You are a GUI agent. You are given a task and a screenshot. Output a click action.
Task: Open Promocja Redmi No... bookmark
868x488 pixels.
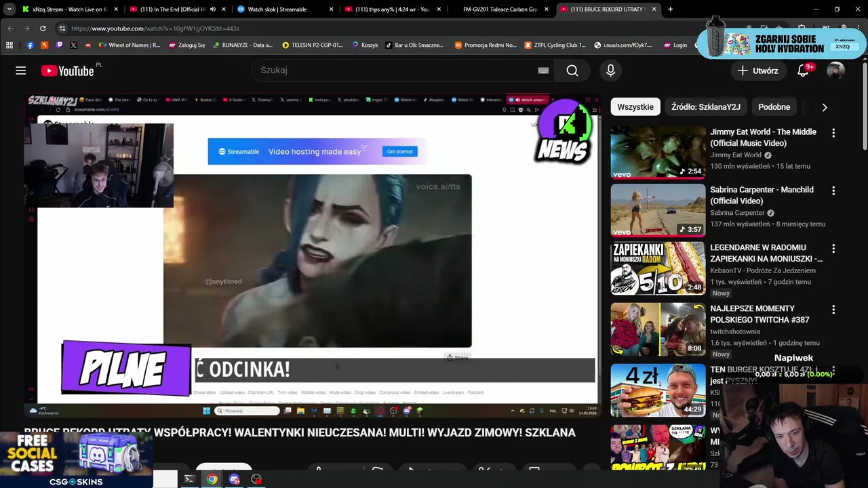point(486,45)
